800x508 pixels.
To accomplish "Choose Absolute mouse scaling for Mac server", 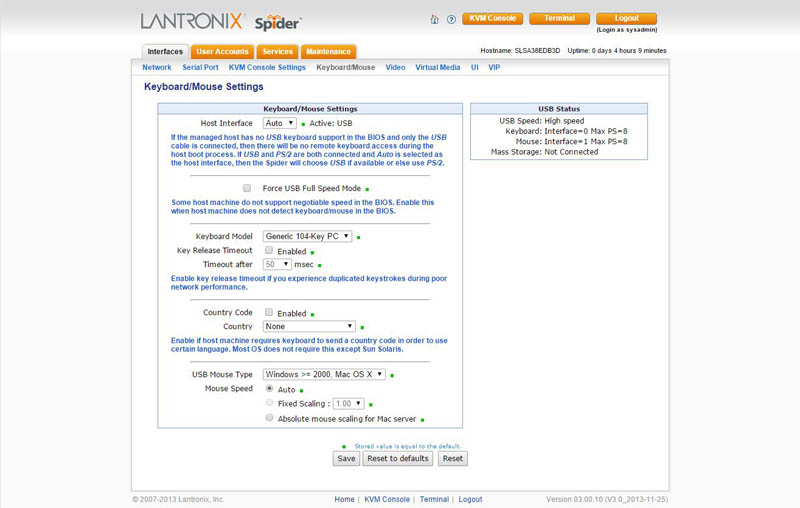I will tap(270, 419).
